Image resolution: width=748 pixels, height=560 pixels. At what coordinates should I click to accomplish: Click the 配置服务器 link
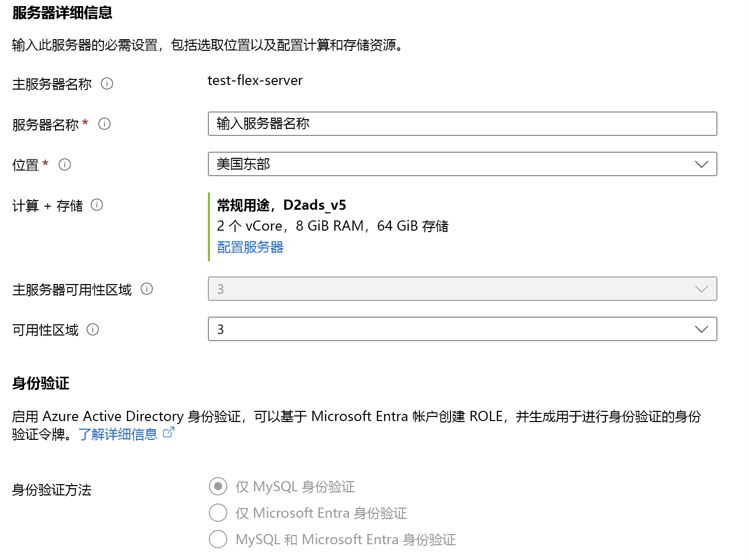[250, 247]
